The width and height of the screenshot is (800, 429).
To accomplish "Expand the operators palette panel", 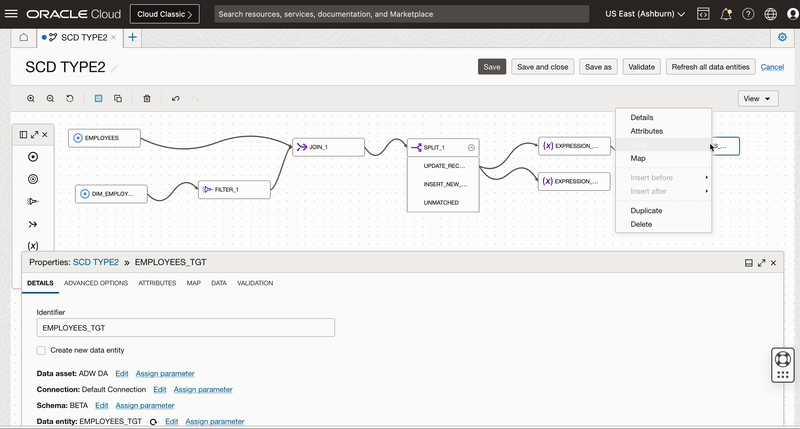I will click(34, 135).
